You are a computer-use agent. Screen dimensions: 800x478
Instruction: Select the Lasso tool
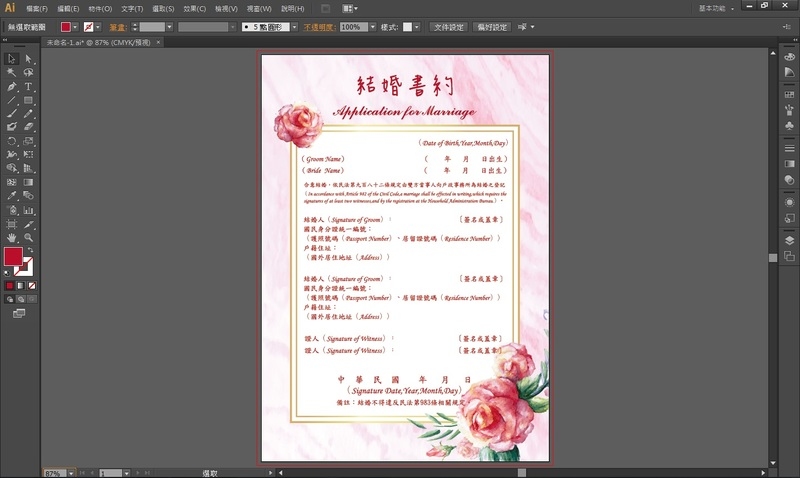29,72
